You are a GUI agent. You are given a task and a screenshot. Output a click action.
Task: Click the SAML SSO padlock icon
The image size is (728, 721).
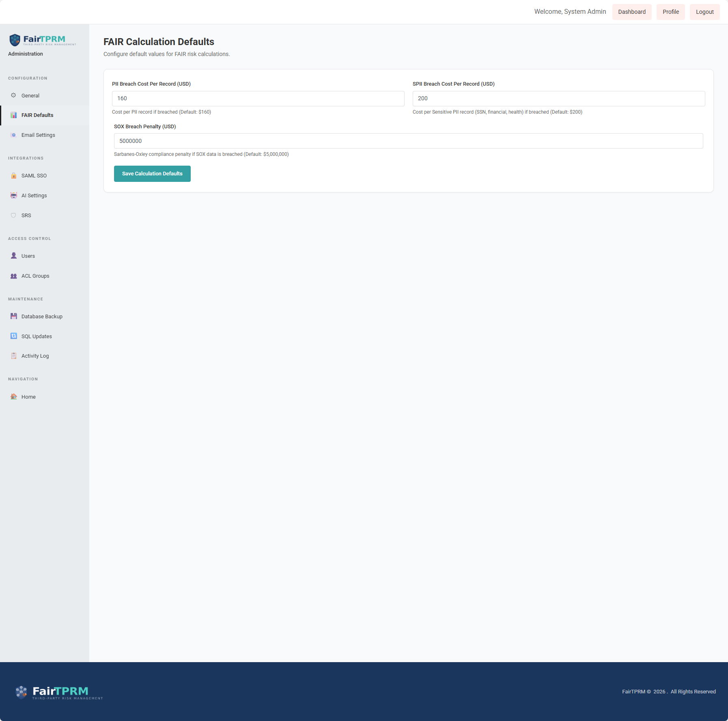point(13,176)
